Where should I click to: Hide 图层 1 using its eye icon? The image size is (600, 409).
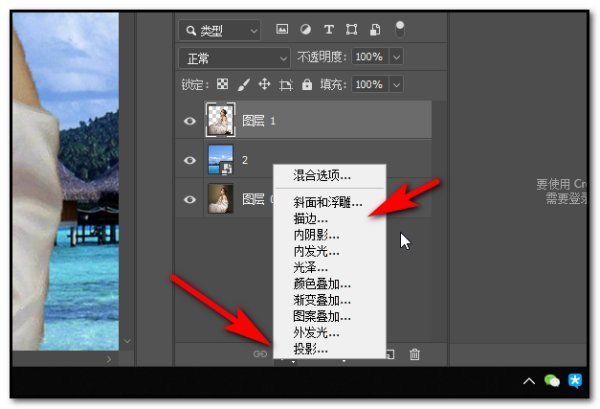189,121
